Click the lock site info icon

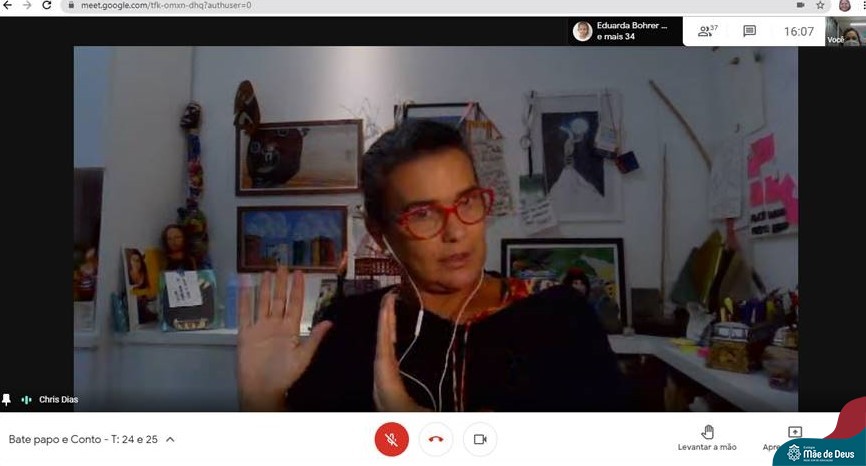click(71, 5)
